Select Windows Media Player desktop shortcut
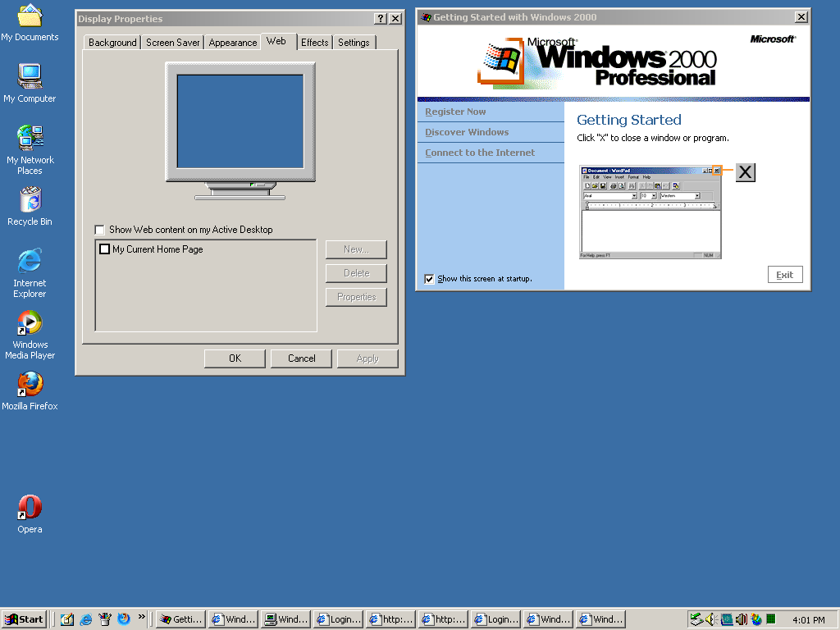 (30, 324)
